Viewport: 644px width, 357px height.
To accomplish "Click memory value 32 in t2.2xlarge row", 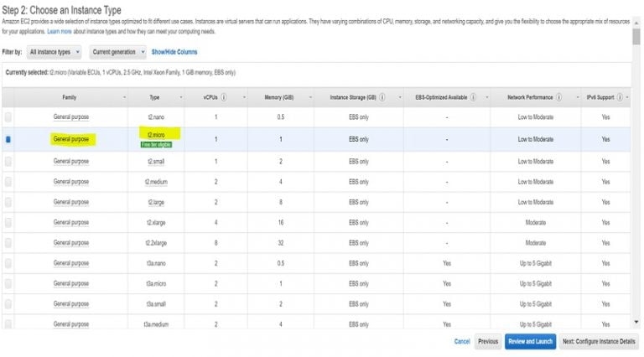I will tap(281, 243).
